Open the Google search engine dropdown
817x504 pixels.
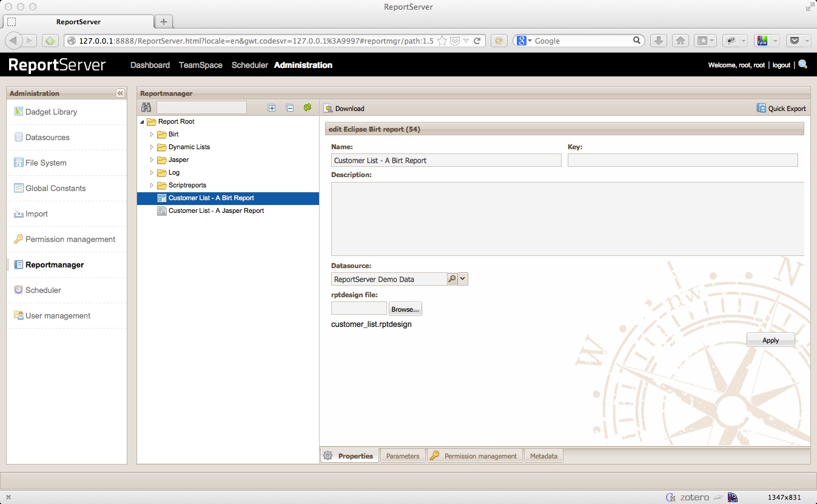(525, 41)
